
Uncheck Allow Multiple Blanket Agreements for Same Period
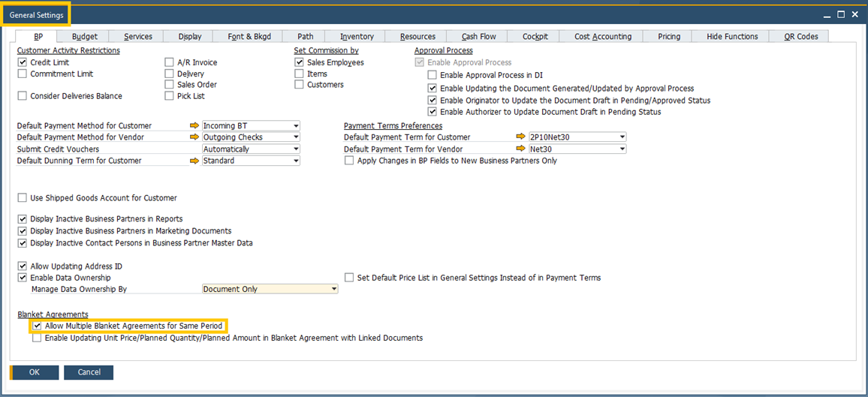[x=37, y=326]
